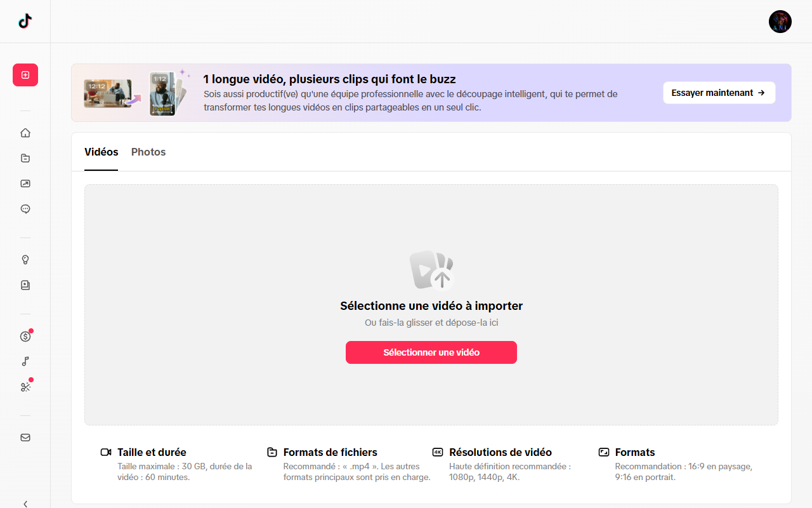Open the inspiration lightbulb icon
The height and width of the screenshot is (508, 812).
tap(25, 260)
